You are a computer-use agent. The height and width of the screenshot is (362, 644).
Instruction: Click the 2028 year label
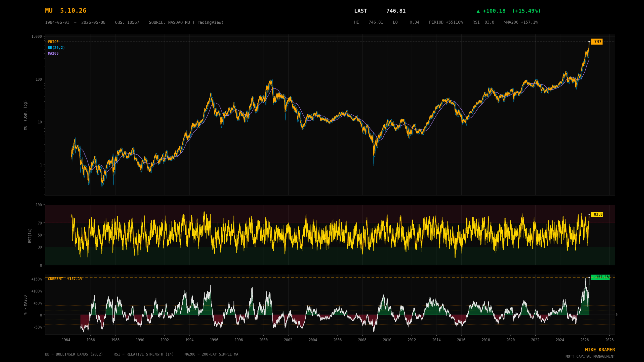(x=609, y=340)
